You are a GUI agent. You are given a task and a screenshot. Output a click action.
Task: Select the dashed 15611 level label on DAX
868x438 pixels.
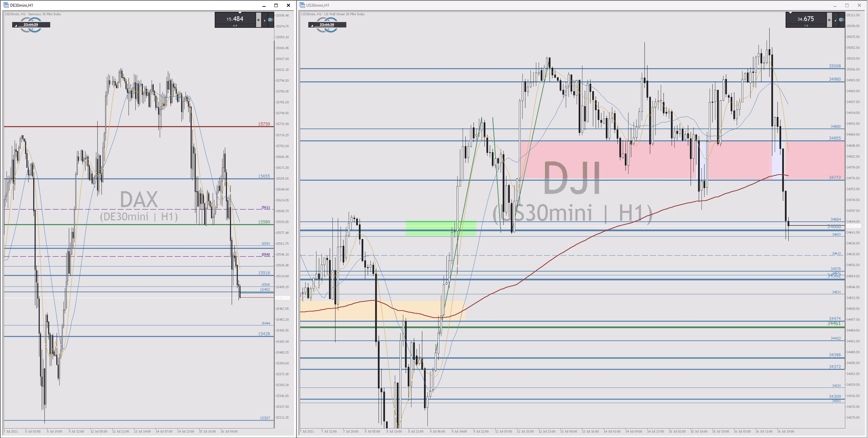(266, 207)
